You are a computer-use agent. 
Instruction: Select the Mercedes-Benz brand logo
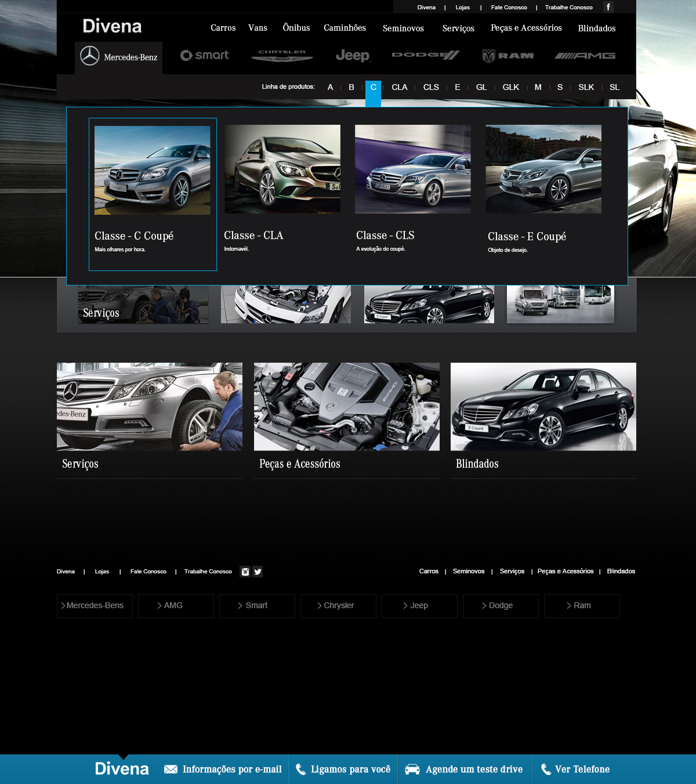click(119, 57)
